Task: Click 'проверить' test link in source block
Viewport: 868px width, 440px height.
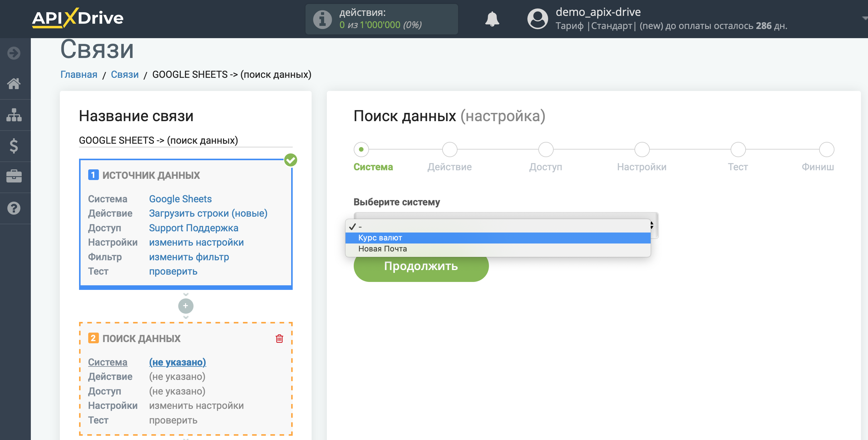Action: (173, 272)
